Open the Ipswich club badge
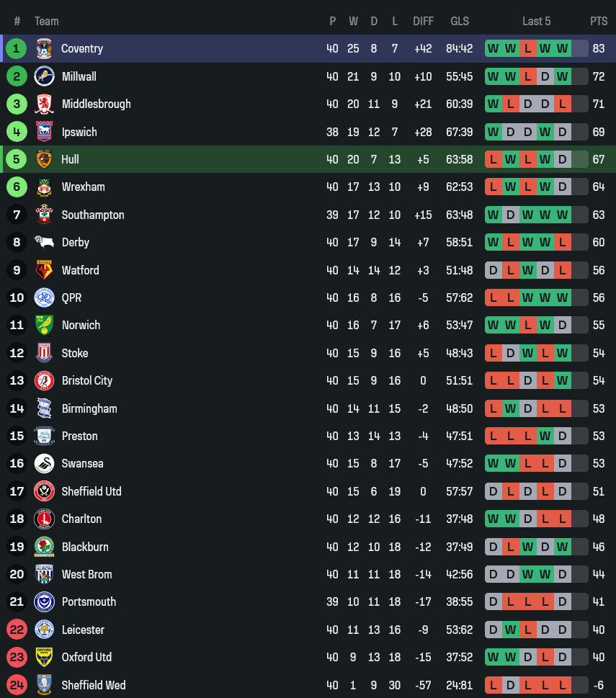 pyautogui.click(x=44, y=132)
